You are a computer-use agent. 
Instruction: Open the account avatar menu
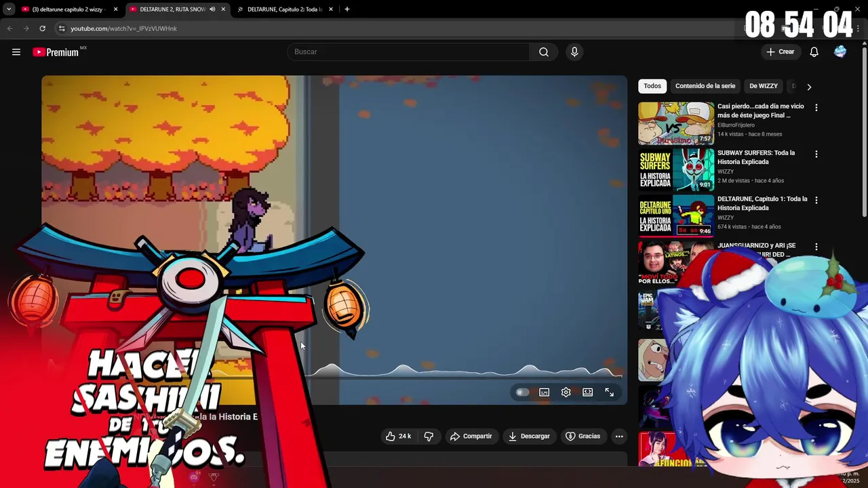[x=840, y=52]
